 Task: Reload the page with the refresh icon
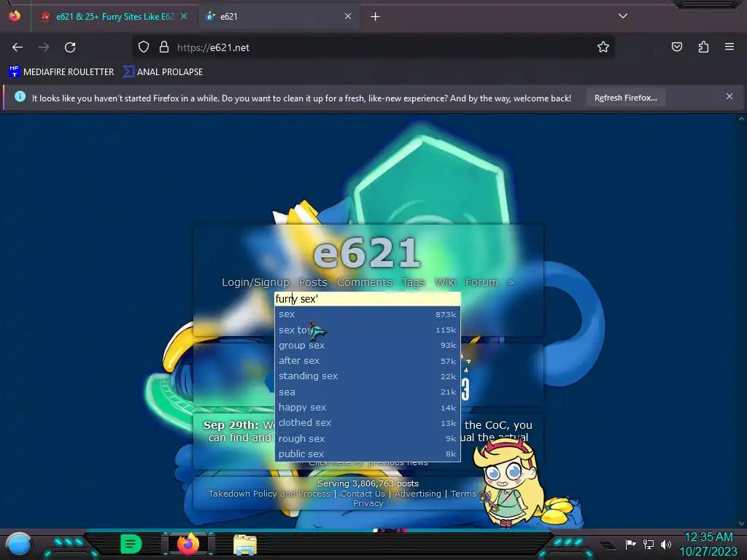(70, 47)
